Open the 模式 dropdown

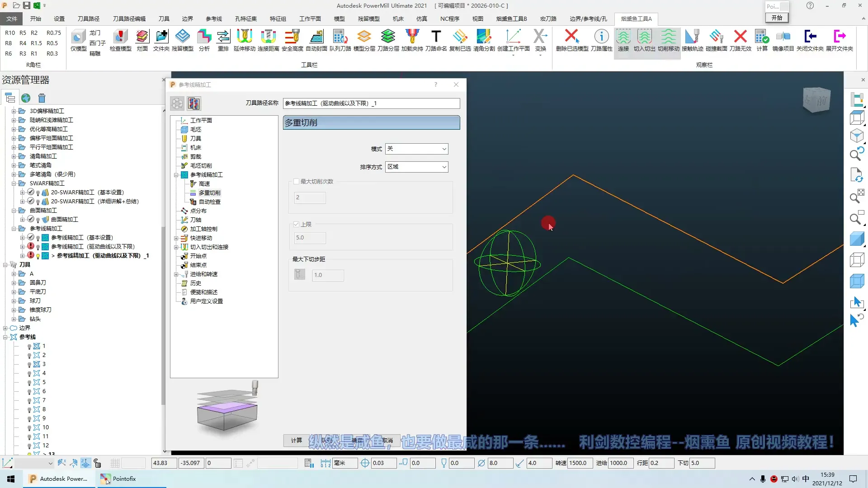[416, 149]
